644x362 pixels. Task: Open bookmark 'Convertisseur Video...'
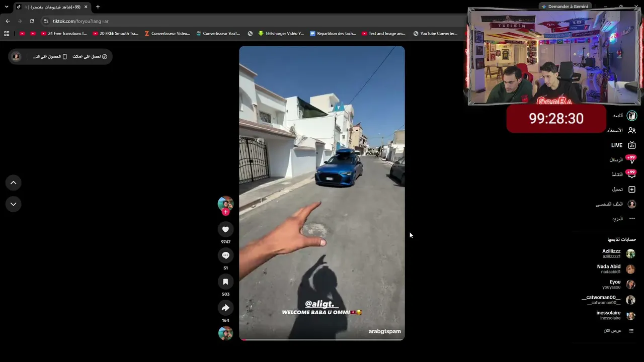coord(167,34)
